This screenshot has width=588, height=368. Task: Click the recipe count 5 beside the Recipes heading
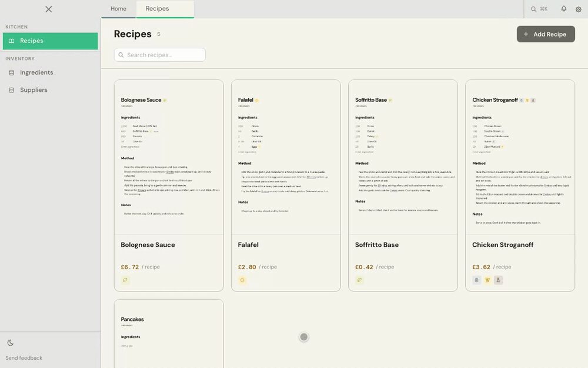pyautogui.click(x=159, y=34)
